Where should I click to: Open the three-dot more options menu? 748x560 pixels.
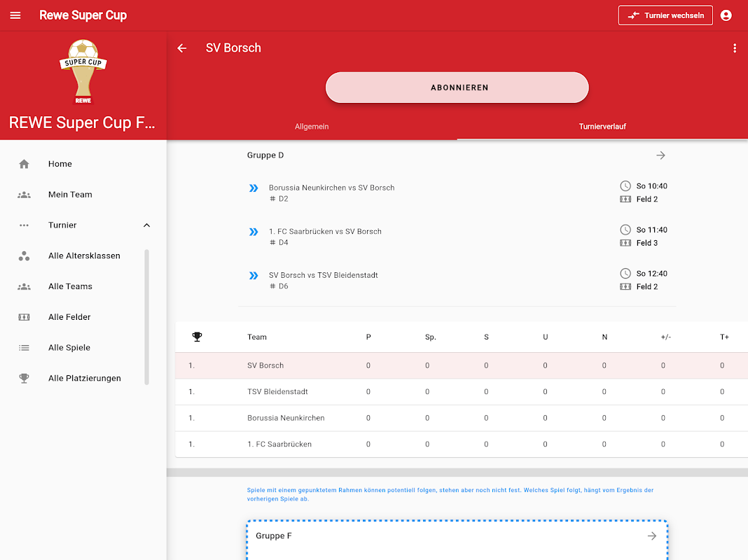tap(735, 48)
